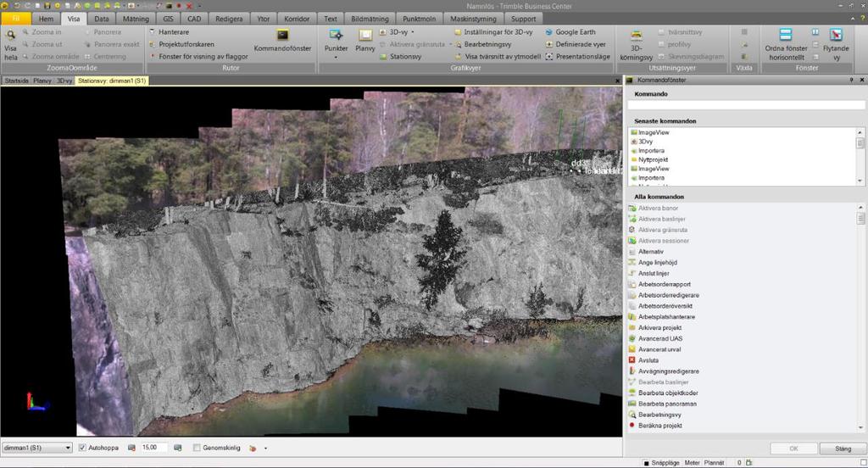The height and width of the screenshot is (468, 868).
Task: Open Bearbetningsvy in Grafikvyer group
Action: (x=482, y=44)
